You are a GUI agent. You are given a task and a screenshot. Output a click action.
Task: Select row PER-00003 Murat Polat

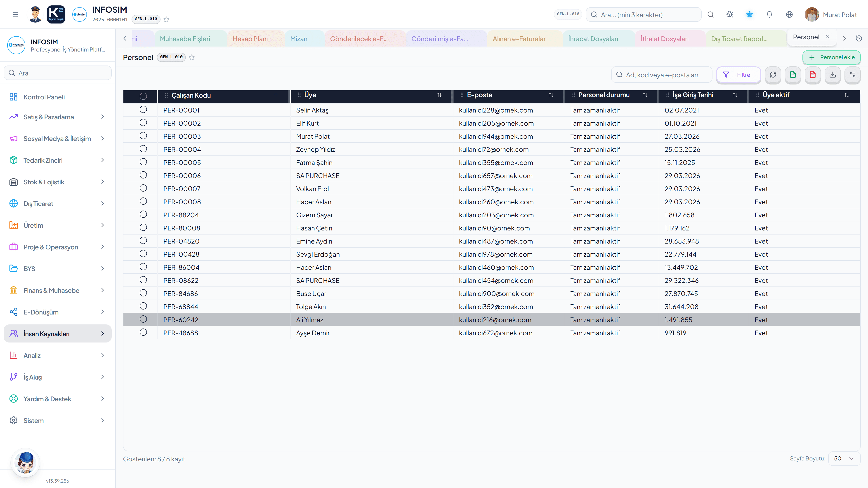pos(143,136)
